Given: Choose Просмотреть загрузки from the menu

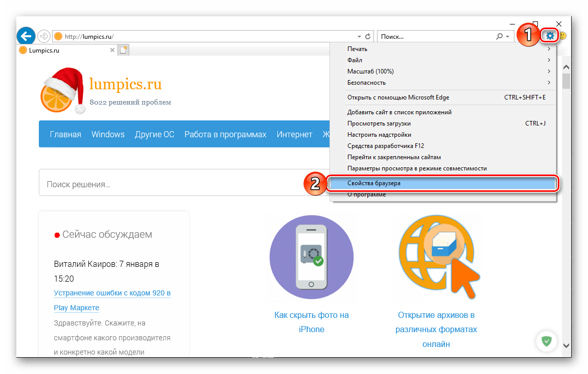Looking at the screenshot, I should tap(379, 123).
